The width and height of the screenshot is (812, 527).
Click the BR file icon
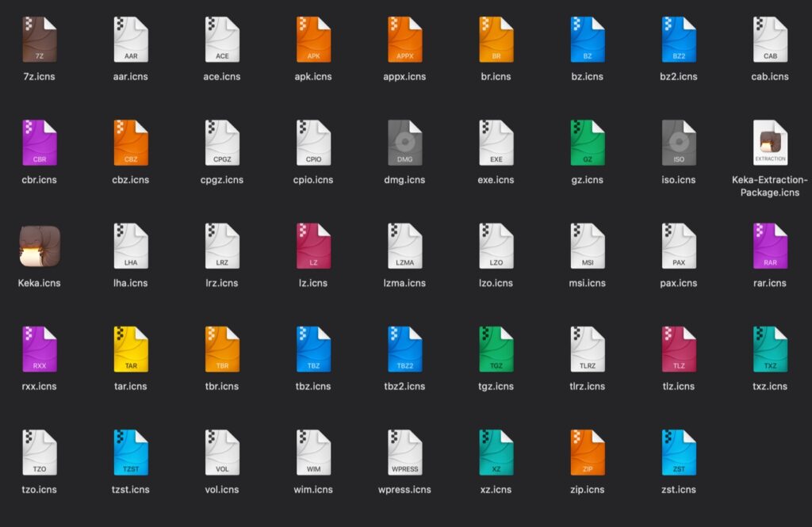tap(496, 40)
